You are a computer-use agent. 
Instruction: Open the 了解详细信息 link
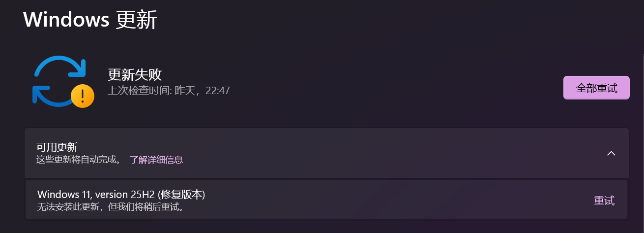pyautogui.click(x=156, y=160)
